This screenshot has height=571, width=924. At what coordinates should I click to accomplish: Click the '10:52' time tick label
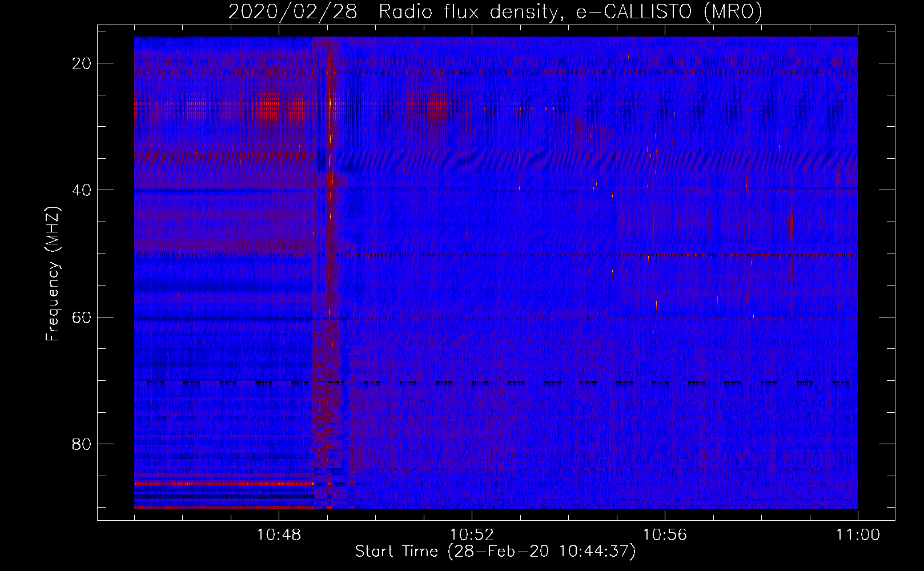click(472, 535)
